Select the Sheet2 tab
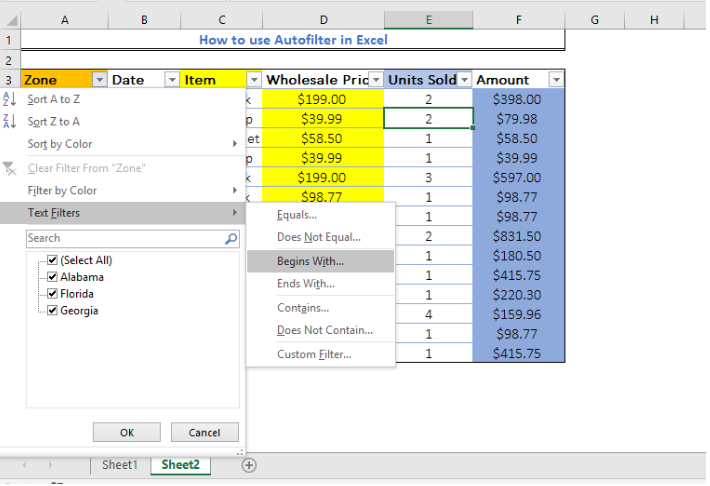The image size is (710, 486). point(181,465)
